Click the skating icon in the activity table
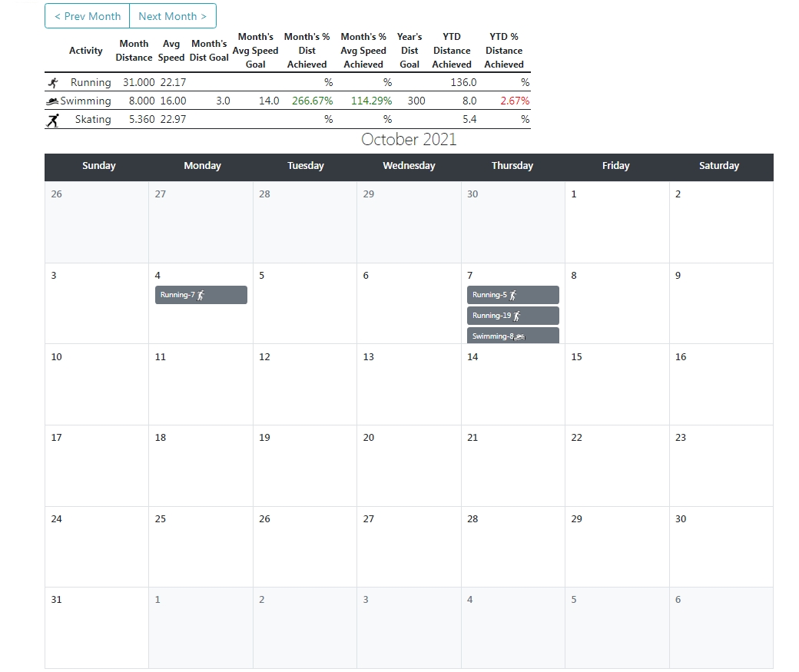The image size is (799, 672). pos(52,120)
